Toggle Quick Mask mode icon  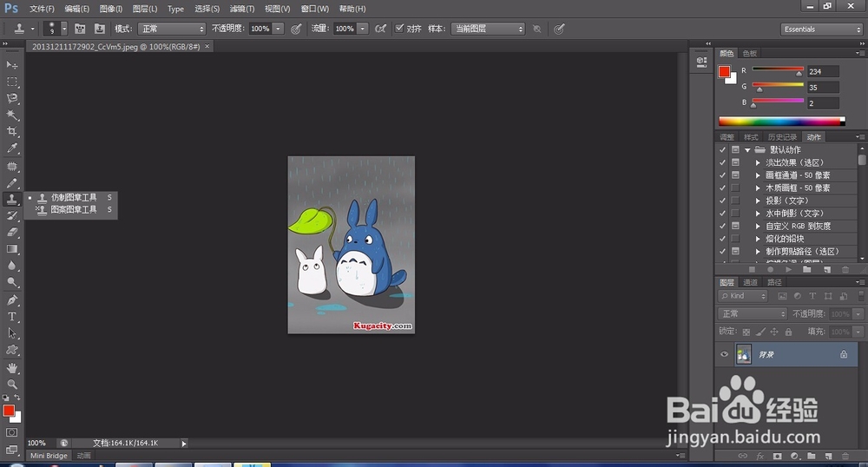coord(11,432)
